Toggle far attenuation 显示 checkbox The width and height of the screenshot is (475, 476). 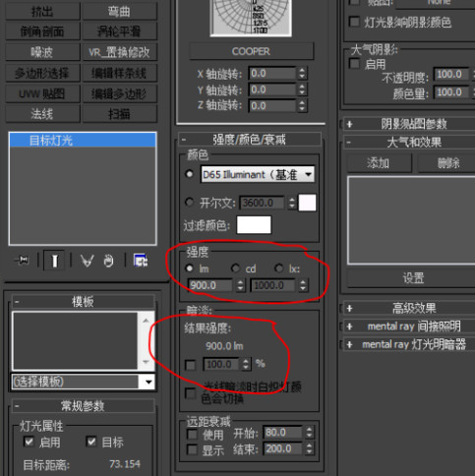(x=192, y=449)
